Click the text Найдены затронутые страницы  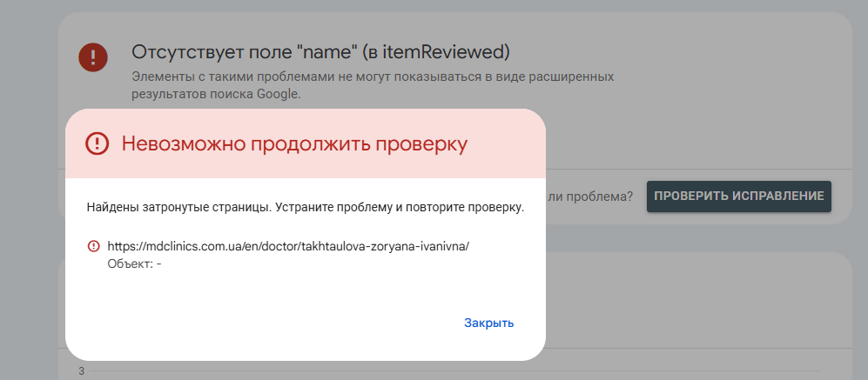click(179, 209)
